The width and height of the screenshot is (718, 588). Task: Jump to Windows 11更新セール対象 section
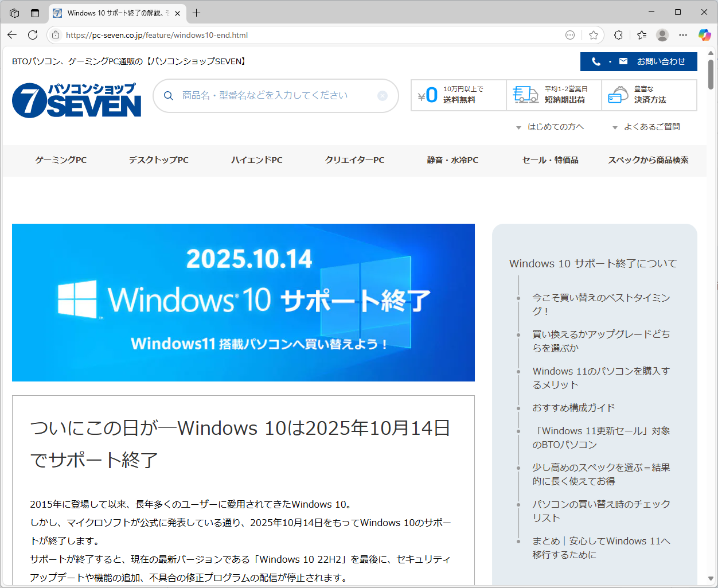[x=601, y=438]
